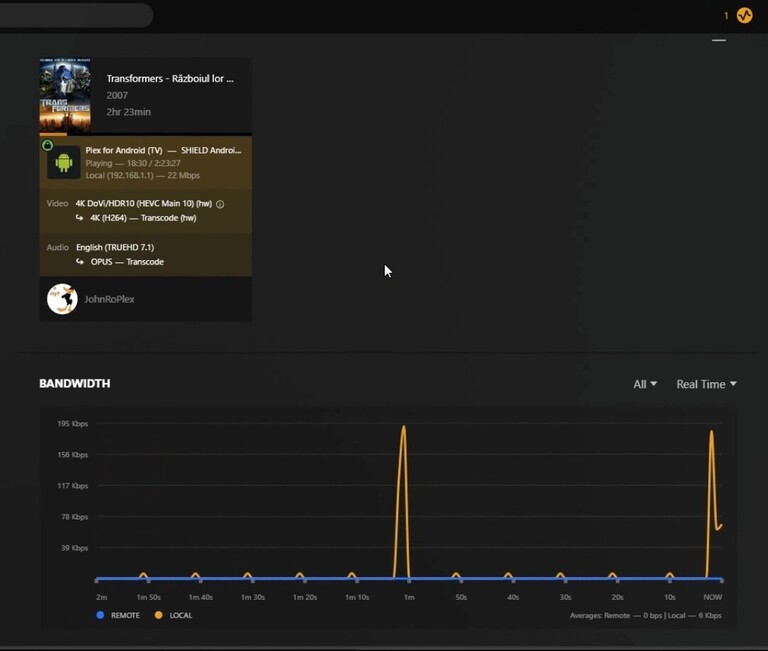Collapse the now playing section dash
Viewport: 768px width, 651px height.
pyautogui.click(x=719, y=40)
